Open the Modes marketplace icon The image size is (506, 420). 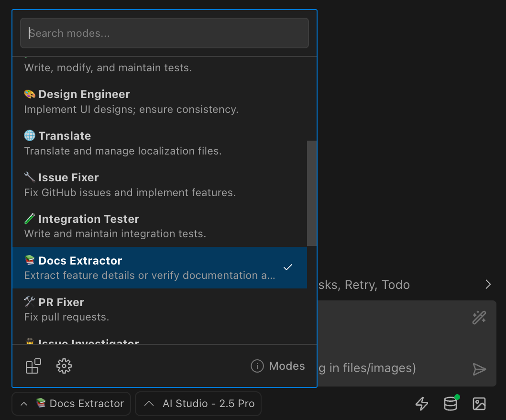coord(33,366)
